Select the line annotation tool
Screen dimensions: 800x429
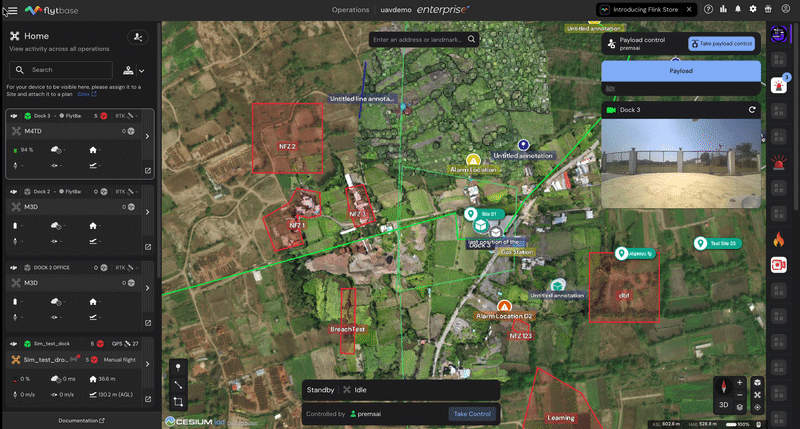[178, 385]
